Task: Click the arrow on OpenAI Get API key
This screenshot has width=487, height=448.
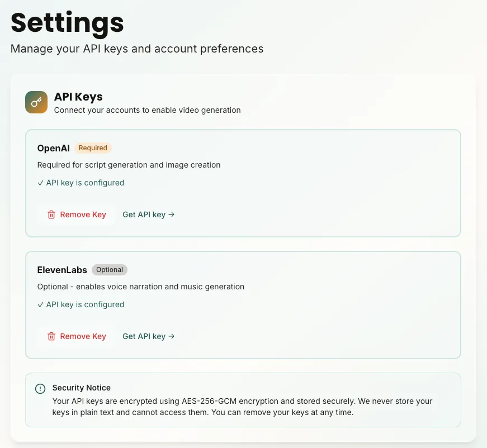Action: coord(171,215)
